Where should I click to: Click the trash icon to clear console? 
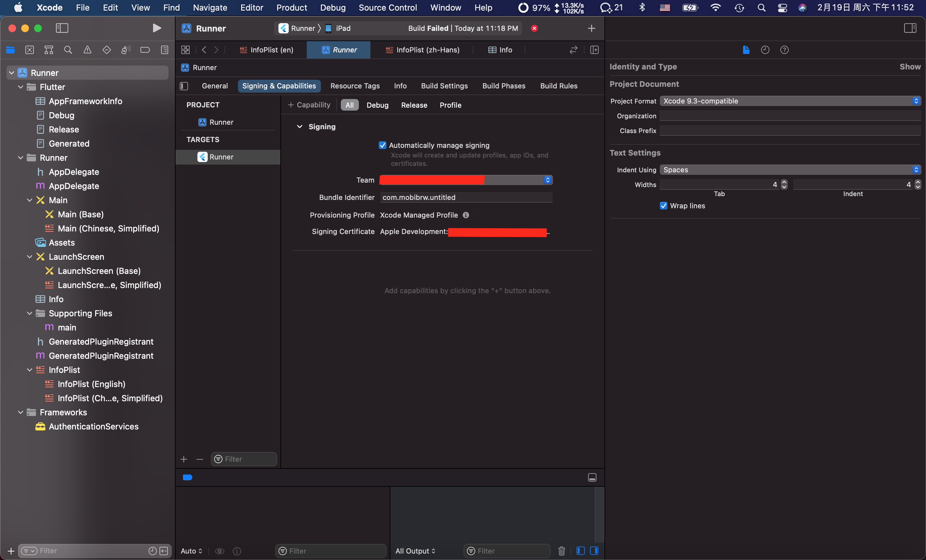[x=561, y=551]
